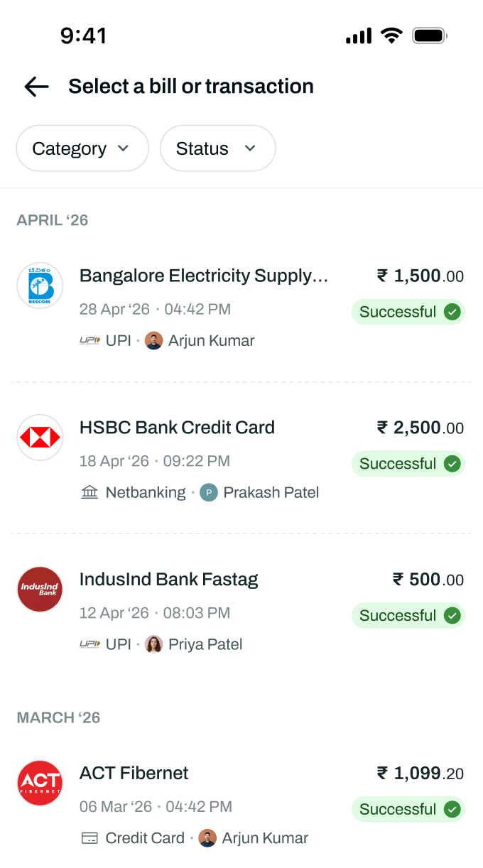The image size is (483, 868).
Task: Open the Status filter dropdown
Action: (x=217, y=148)
